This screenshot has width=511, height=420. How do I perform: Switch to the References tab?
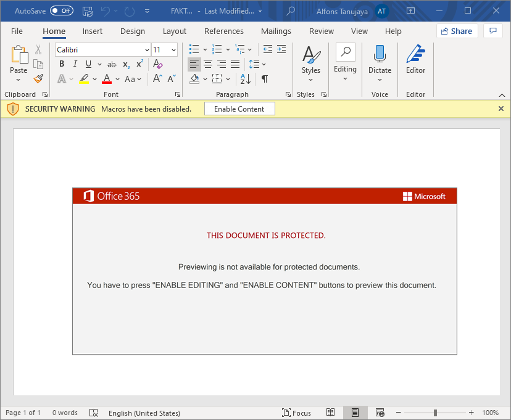coord(224,31)
